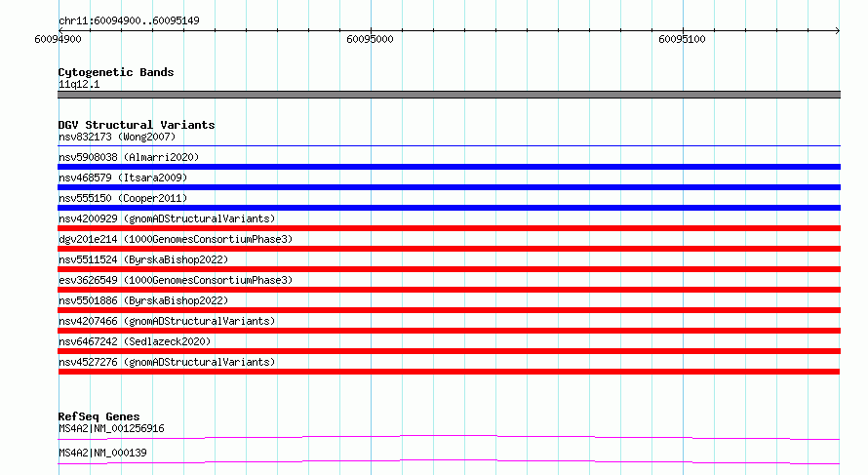Click nsv4207466 (gnomADStructuralVariants) label

pos(167,321)
